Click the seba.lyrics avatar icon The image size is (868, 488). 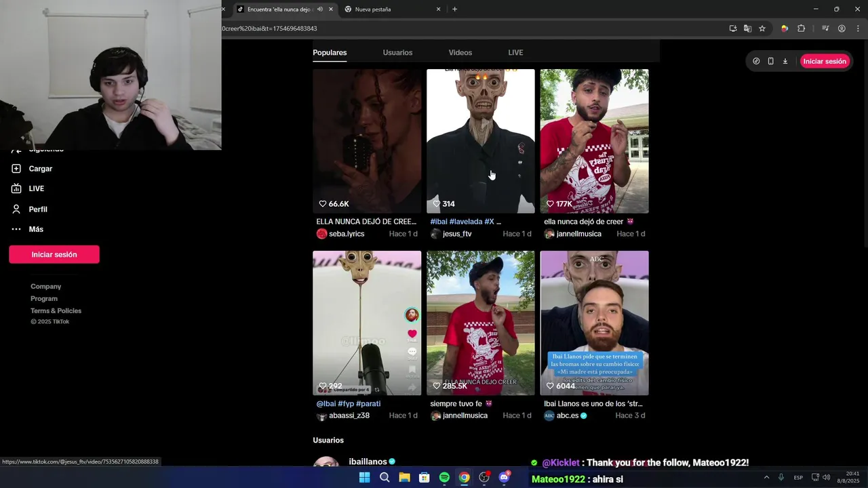point(321,234)
